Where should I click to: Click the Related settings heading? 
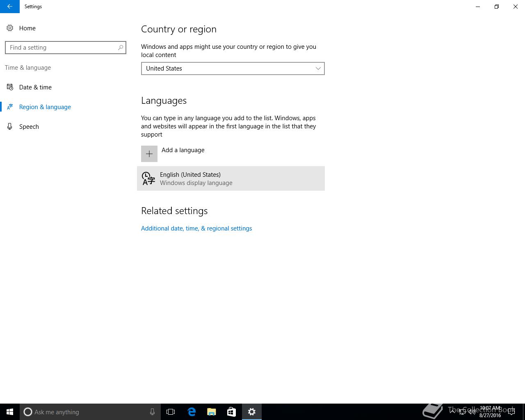[x=174, y=211]
